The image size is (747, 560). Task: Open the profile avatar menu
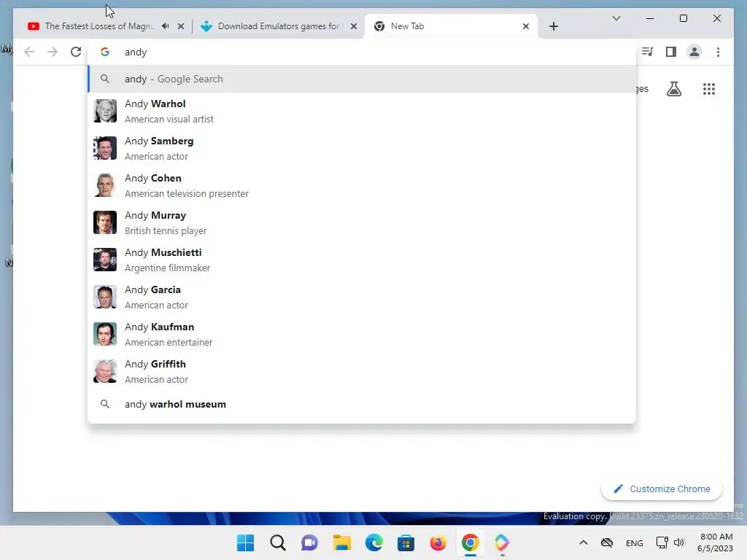click(x=694, y=52)
